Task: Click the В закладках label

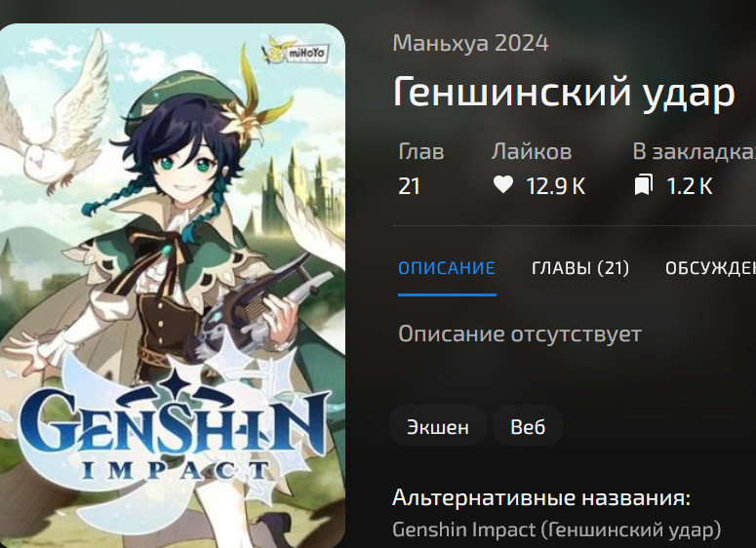Action: (x=695, y=152)
